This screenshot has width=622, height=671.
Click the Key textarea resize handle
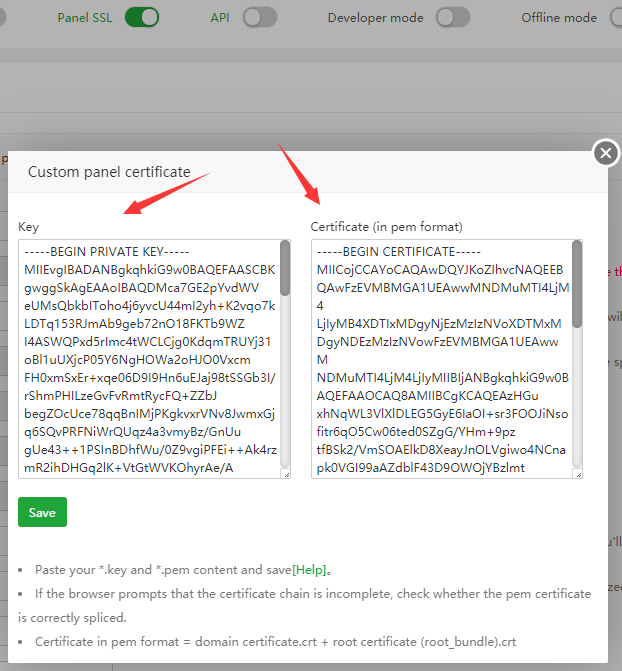point(287,474)
